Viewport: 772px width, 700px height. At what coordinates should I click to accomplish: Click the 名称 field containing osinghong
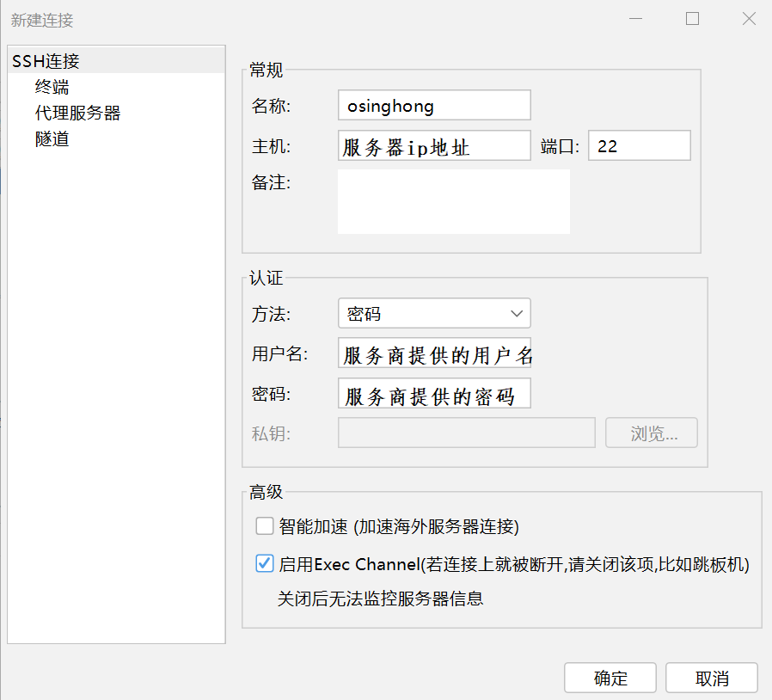pyautogui.click(x=434, y=106)
